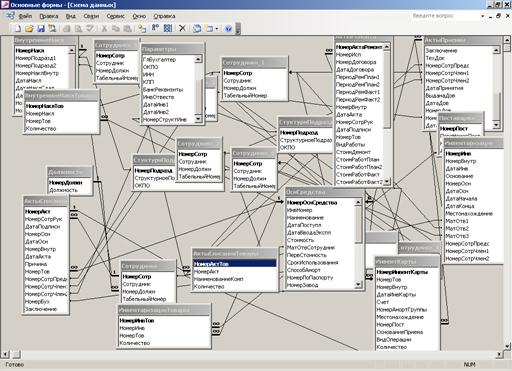
Task: Click down arrow of ОснСредства field list scrollbar
Action: (x=358, y=285)
